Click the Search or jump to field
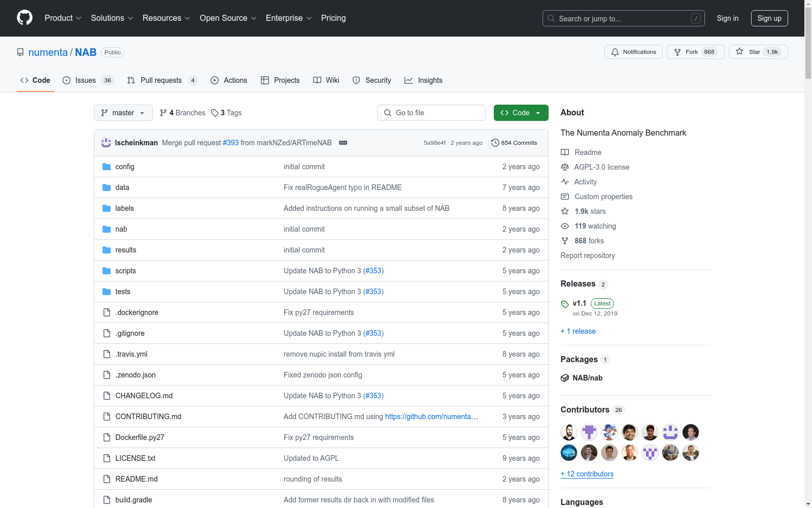 [x=624, y=18]
